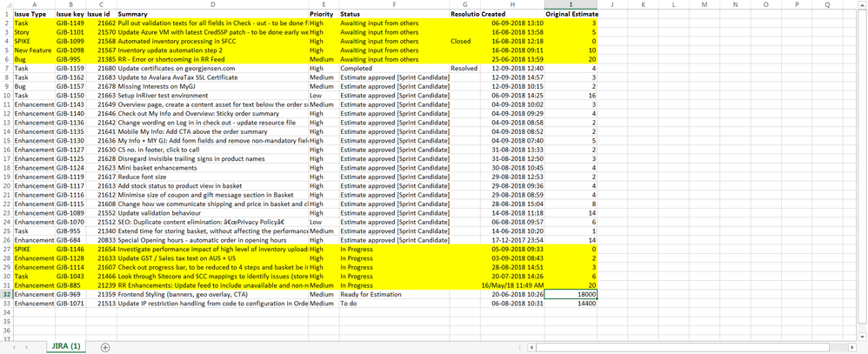Select Update certificates on georgjensen.com summary

tap(212, 68)
